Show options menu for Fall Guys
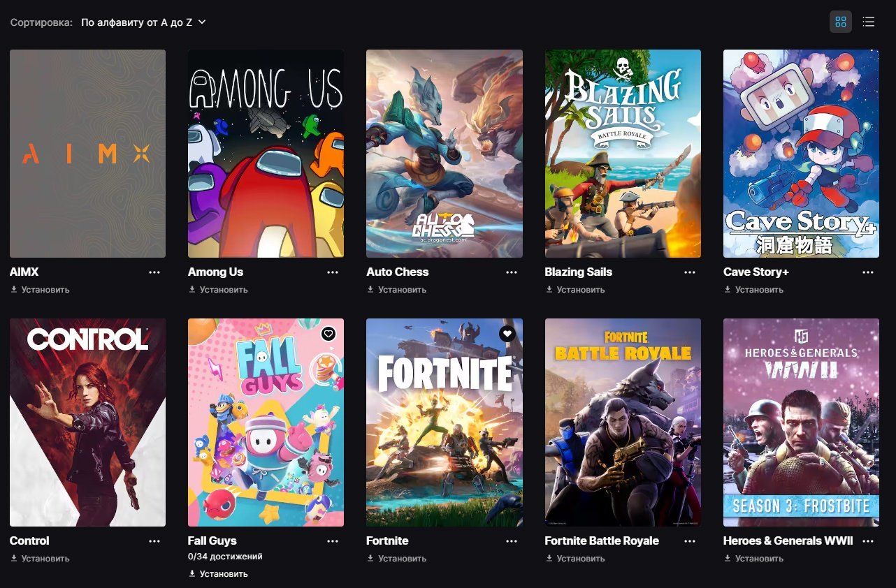This screenshot has width=896, height=588. pyautogui.click(x=333, y=541)
